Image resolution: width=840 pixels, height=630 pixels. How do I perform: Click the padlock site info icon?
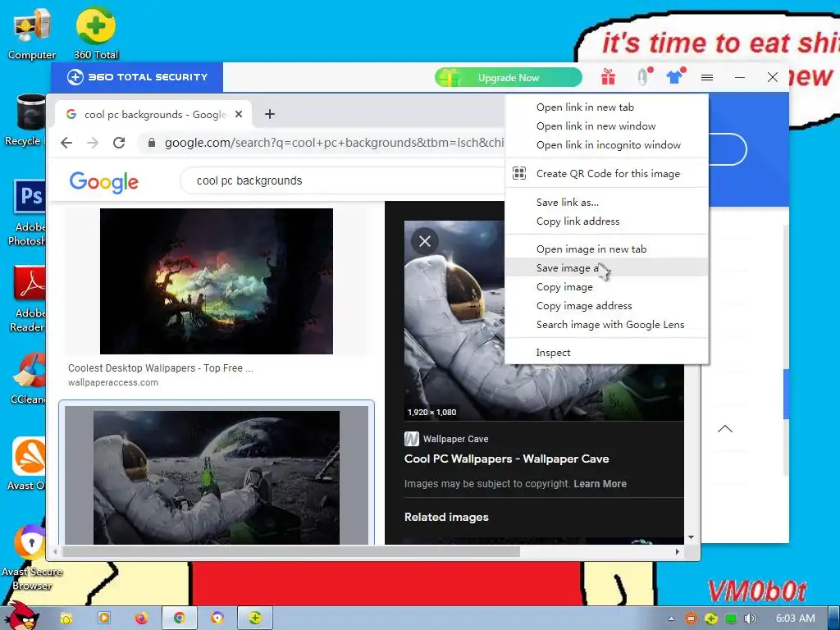pyautogui.click(x=152, y=143)
